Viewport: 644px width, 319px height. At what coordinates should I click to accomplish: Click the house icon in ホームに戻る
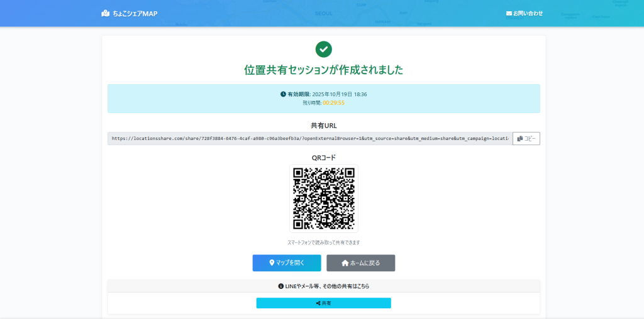pos(345,263)
